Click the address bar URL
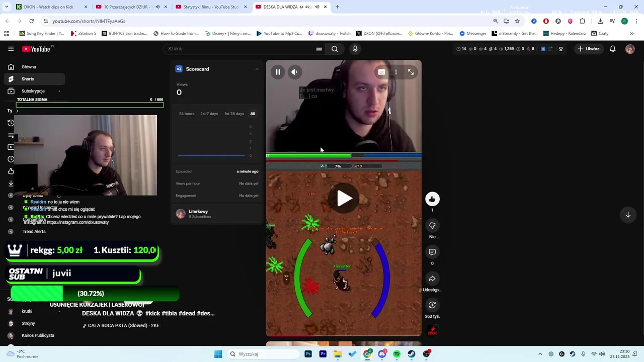644x362 pixels. pos(89,21)
